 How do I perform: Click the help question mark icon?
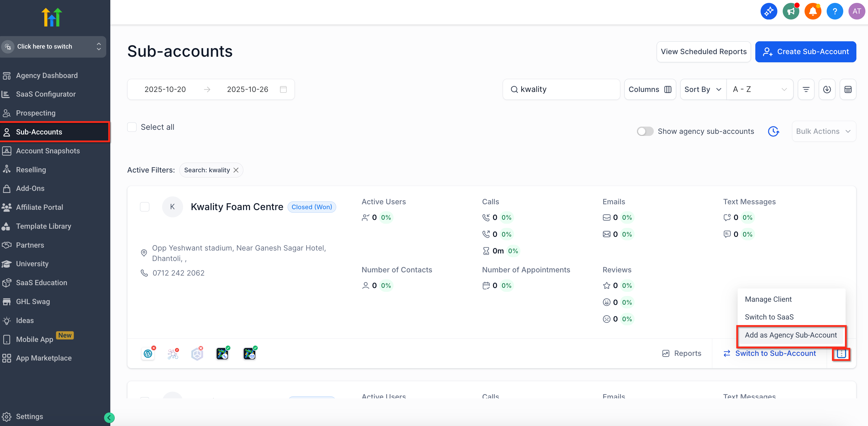(x=834, y=11)
